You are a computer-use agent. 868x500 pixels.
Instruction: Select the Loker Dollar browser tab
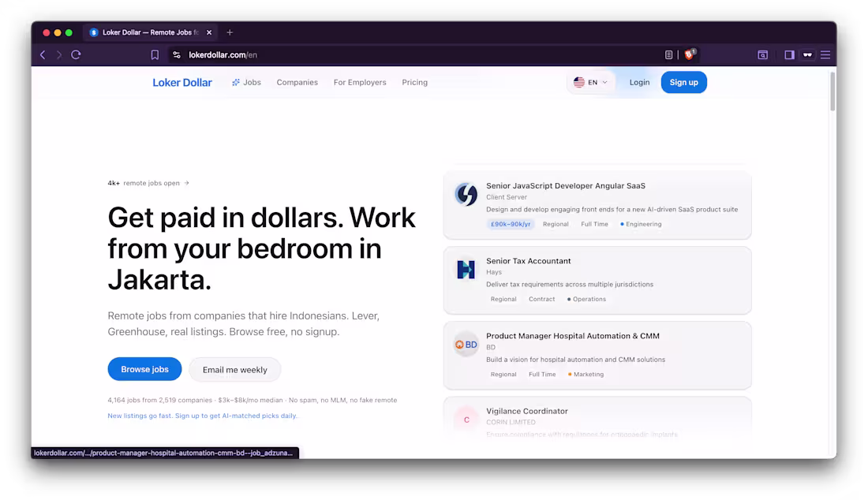point(149,32)
